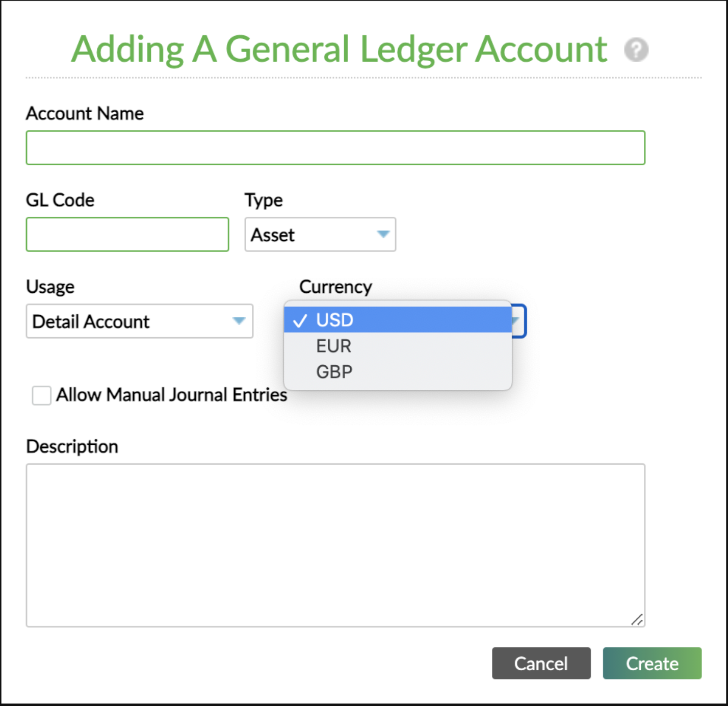The image size is (728, 706).
Task: Select GBP from currency list
Action: 333,371
